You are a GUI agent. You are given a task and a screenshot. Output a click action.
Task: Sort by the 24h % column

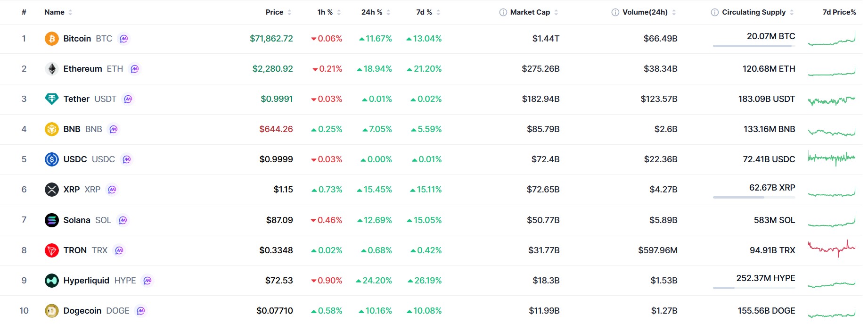coord(376,12)
